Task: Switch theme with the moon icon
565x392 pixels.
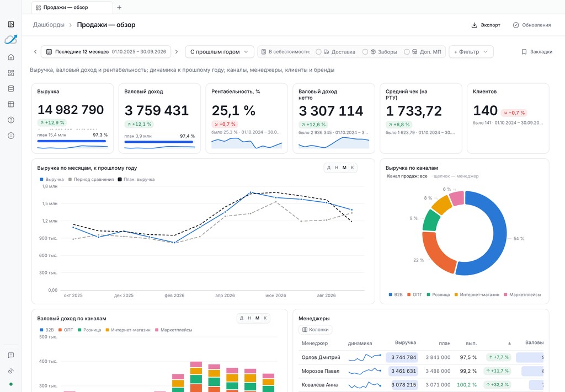Action: [x=11, y=370]
